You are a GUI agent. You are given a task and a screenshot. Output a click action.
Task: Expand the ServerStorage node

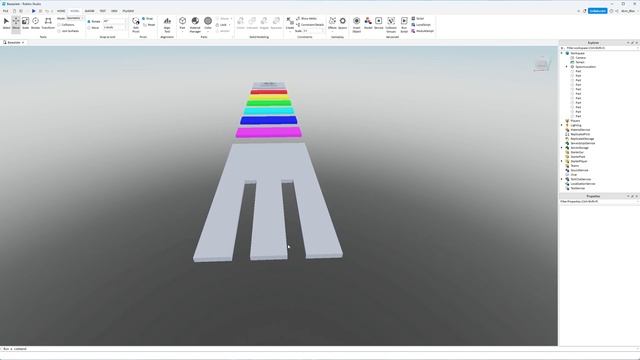(x=562, y=148)
